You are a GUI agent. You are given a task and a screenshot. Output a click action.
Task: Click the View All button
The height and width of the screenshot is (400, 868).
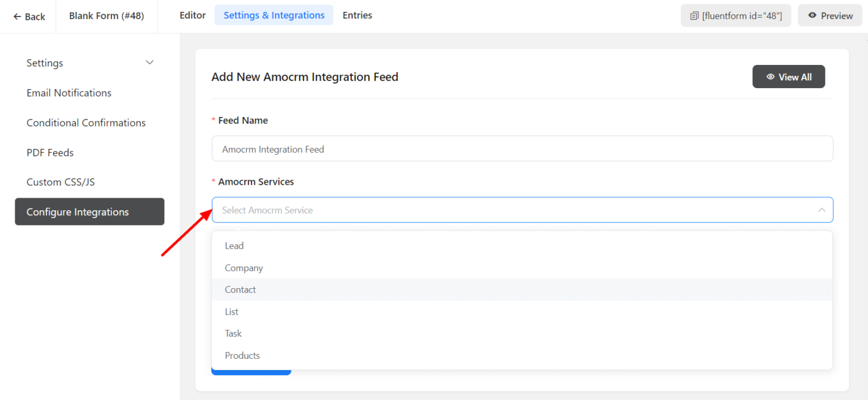(789, 76)
